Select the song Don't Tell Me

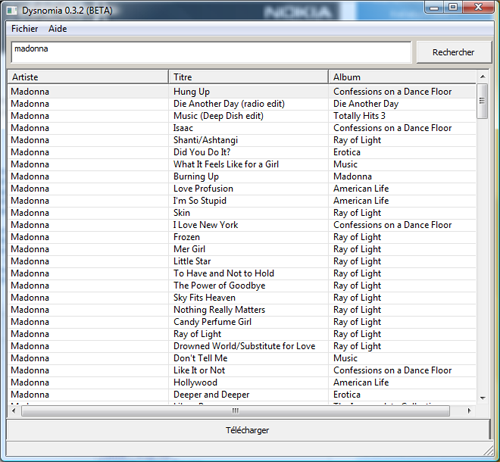(200, 358)
